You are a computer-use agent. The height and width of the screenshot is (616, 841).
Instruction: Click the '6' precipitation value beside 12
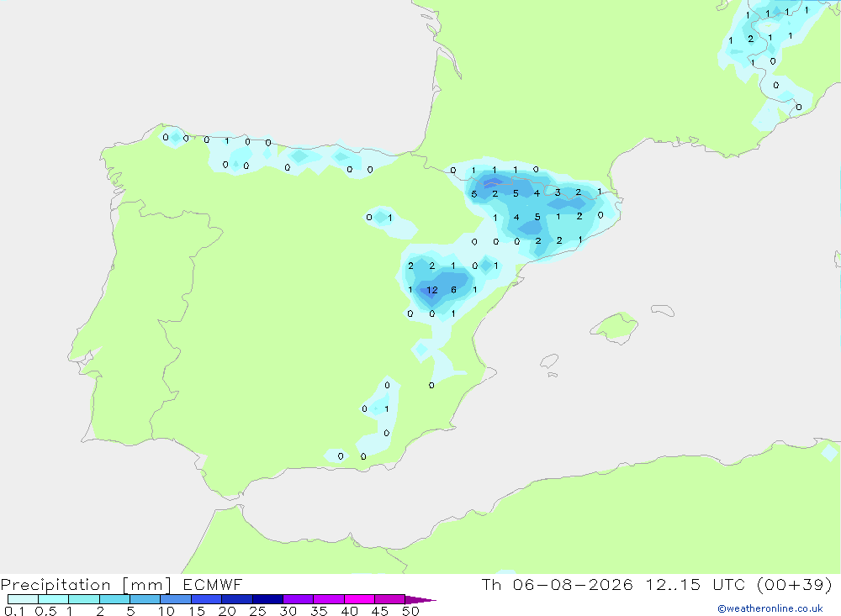[x=454, y=290]
